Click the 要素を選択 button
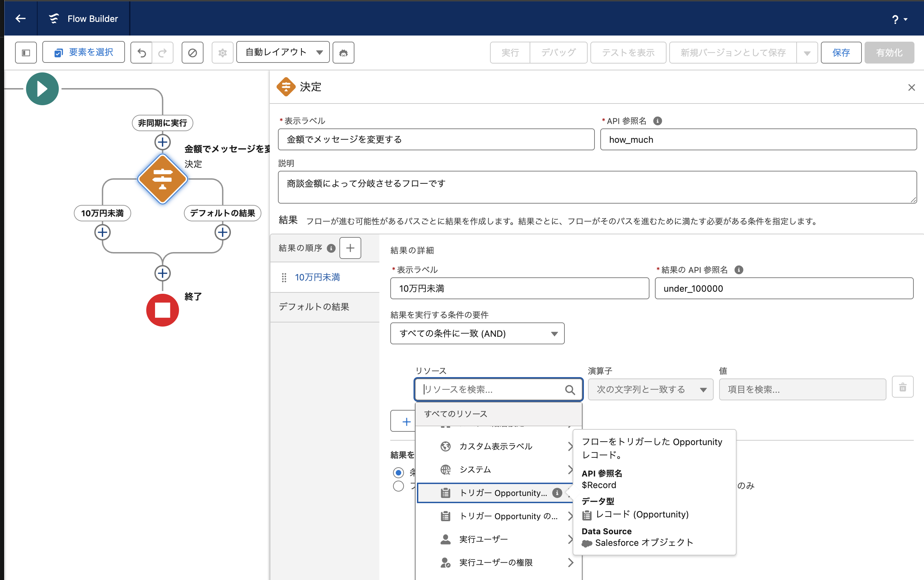This screenshot has height=580, width=924. 84,52
